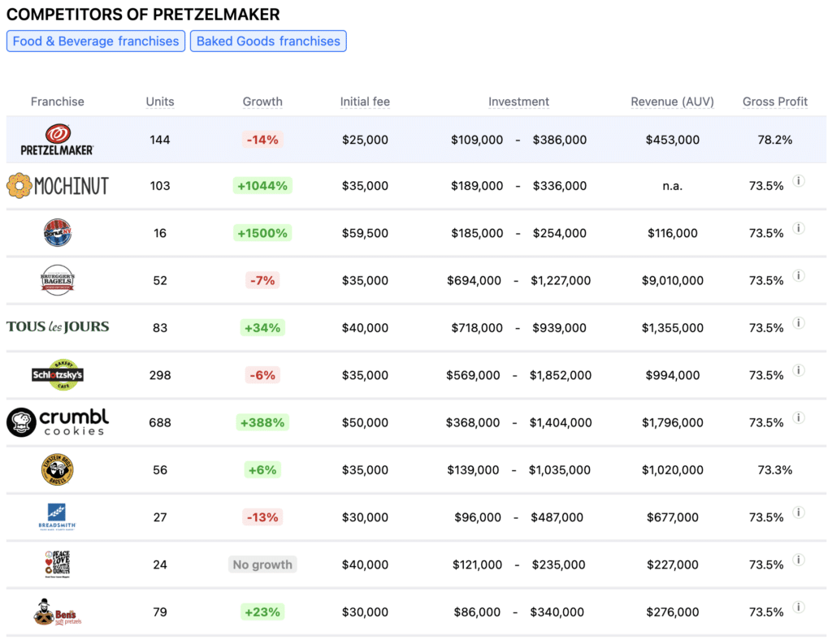Screen dimensions: 832x644
Task: Click gross profit 78.2%
Action: pyautogui.click(x=774, y=140)
